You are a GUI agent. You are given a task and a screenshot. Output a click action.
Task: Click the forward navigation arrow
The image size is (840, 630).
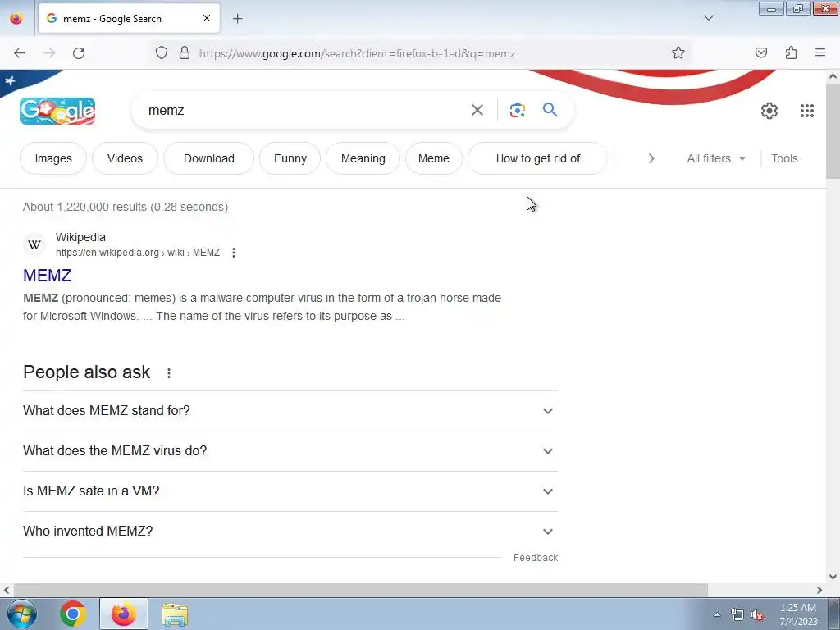click(x=49, y=53)
